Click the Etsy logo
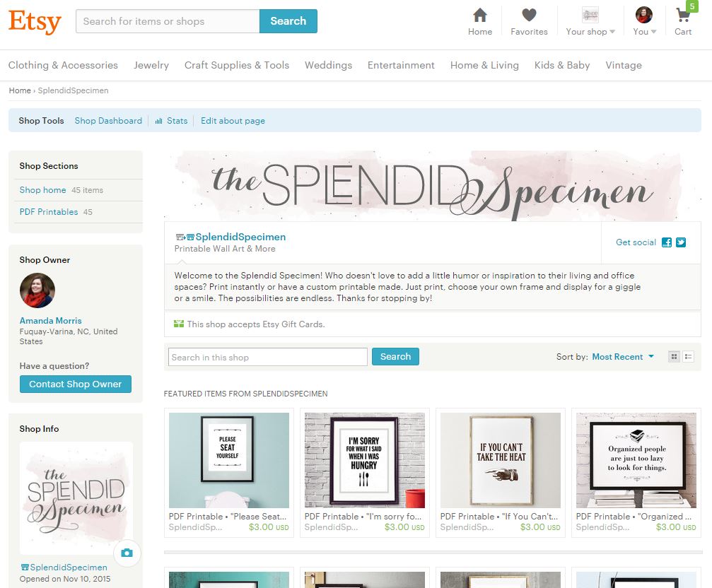This screenshot has width=712, height=588. 35,21
